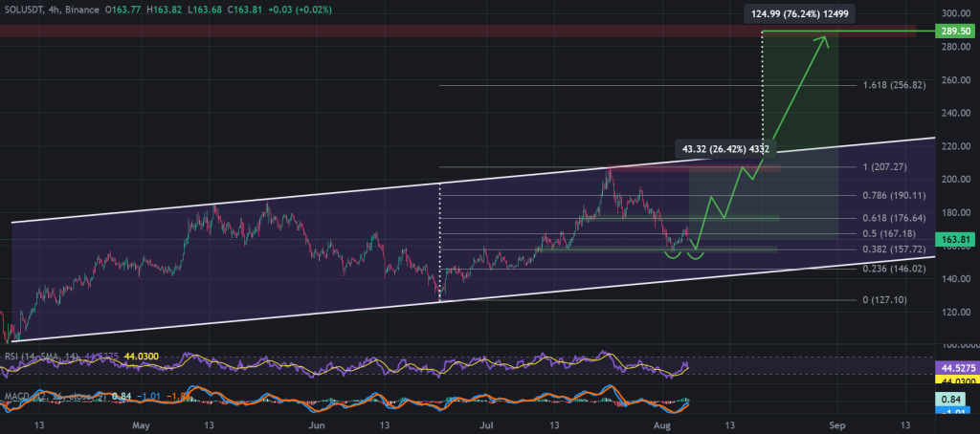Click the Jul label on time axis

(485, 423)
